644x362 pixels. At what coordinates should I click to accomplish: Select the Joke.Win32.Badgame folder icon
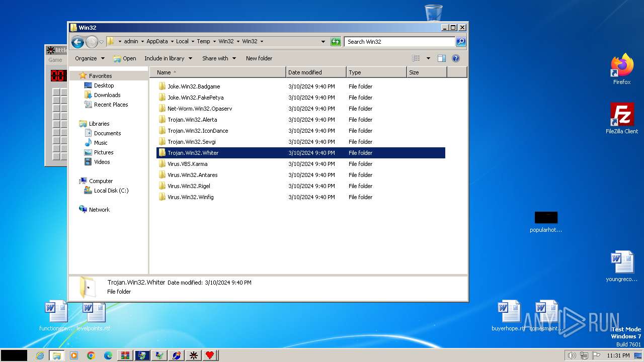[x=162, y=86]
